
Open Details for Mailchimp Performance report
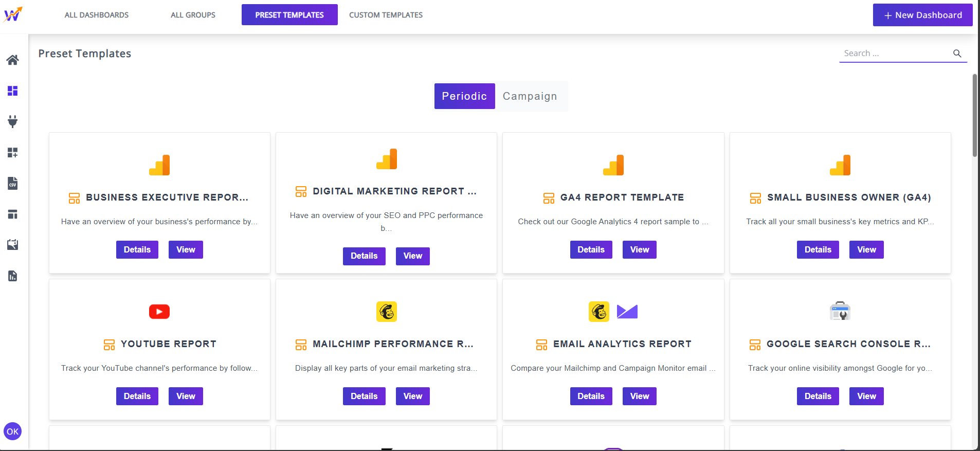(x=364, y=396)
